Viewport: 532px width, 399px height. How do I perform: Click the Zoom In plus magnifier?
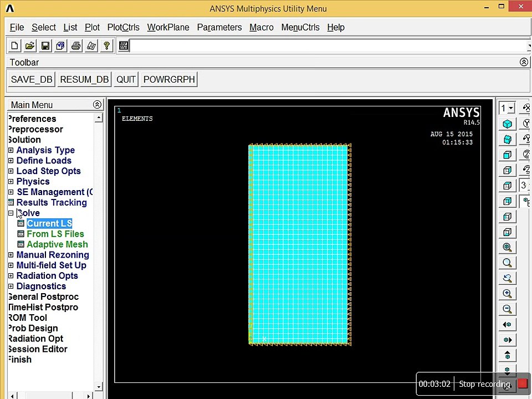point(507,294)
